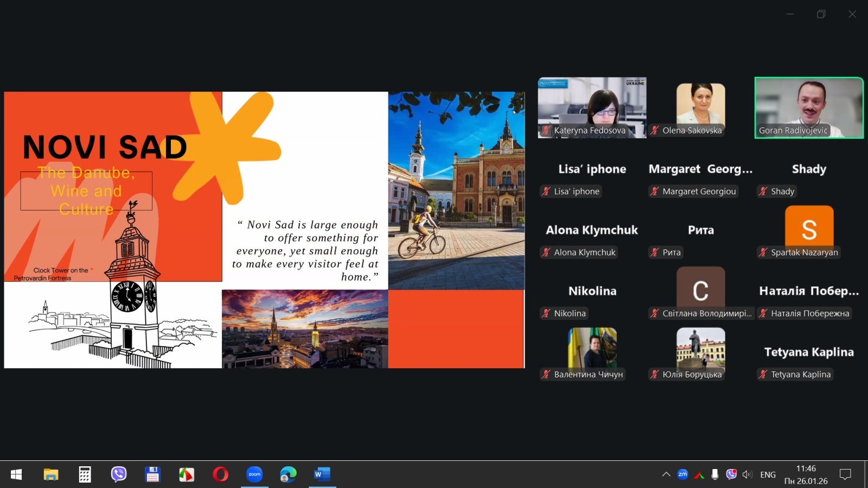Launch the Opera browser from taskbar
The width and height of the screenshot is (868, 488).
click(220, 474)
